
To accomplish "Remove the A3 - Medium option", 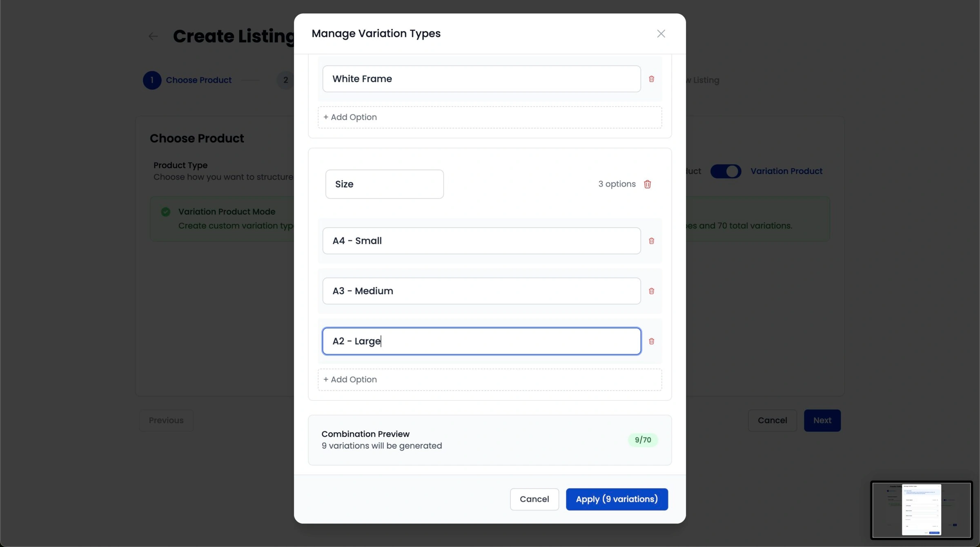I will click(x=651, y=291).
